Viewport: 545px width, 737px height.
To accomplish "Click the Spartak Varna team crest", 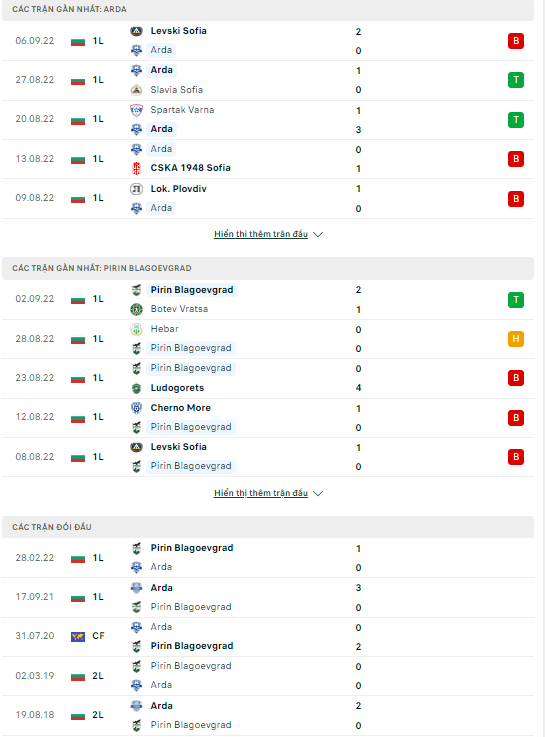I will point(136,110).
